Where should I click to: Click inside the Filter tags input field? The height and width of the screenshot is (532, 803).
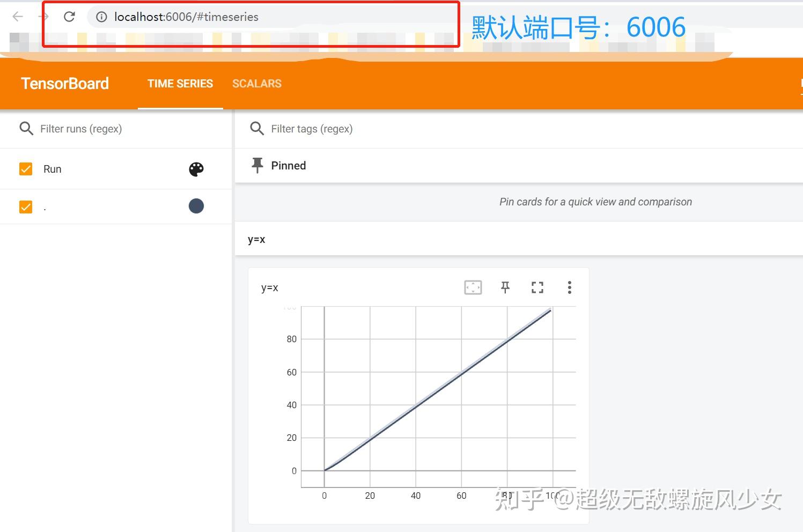tap(312, 129)
